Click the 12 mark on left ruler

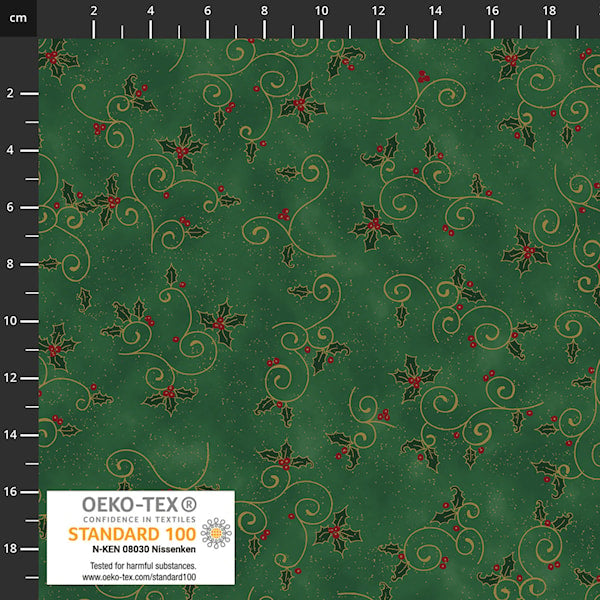pyautogui.click(x=10, y=377)
